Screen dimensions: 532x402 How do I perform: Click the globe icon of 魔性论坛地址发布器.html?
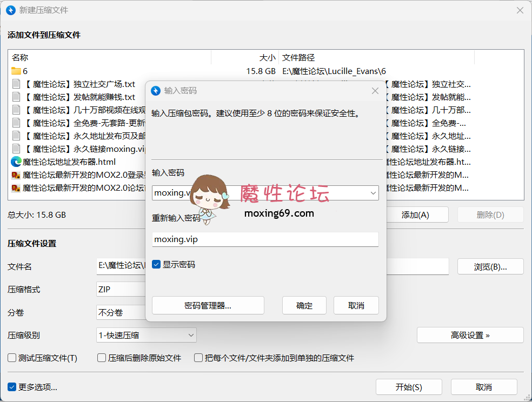point(17,162)
